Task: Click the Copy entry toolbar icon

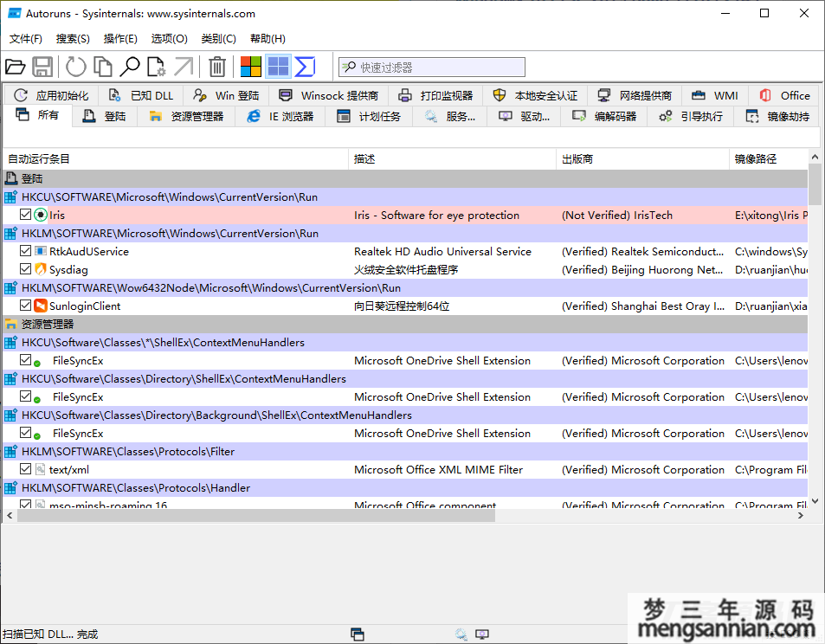Action: tap(103, 67)
